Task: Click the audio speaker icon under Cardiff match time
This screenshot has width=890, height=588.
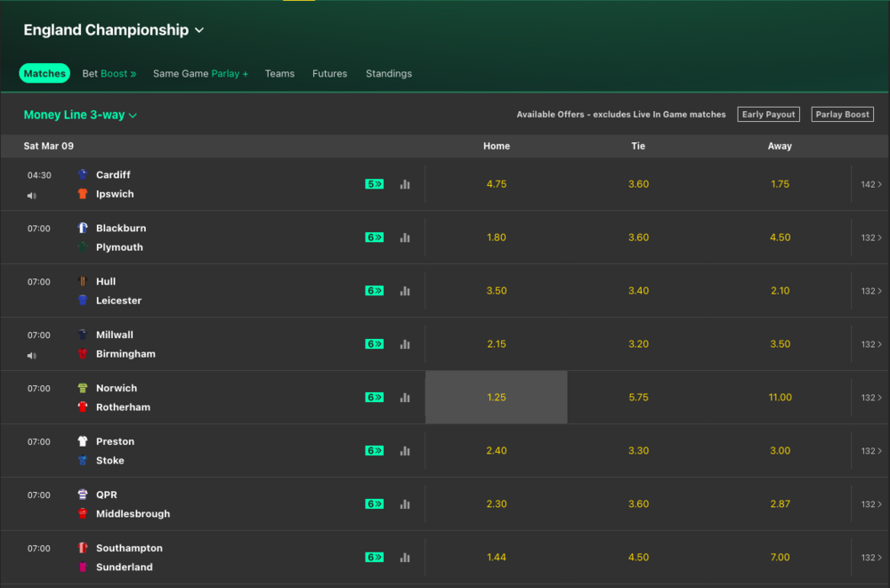Action: tap(32, 196)
